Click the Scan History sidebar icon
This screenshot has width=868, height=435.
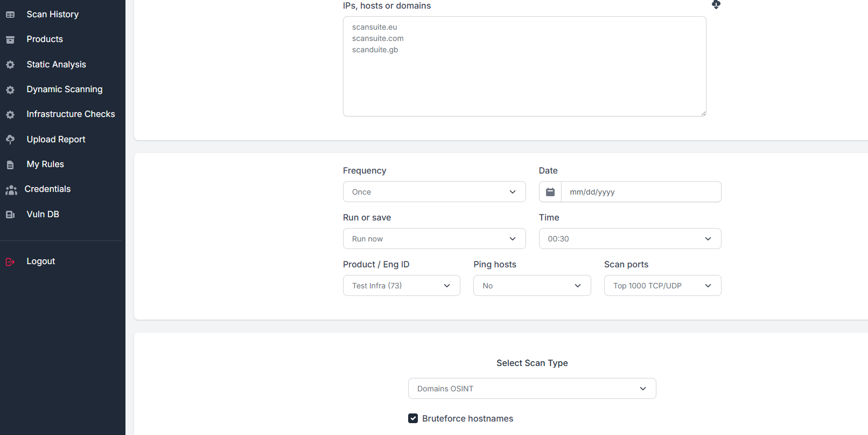point(10,15)
